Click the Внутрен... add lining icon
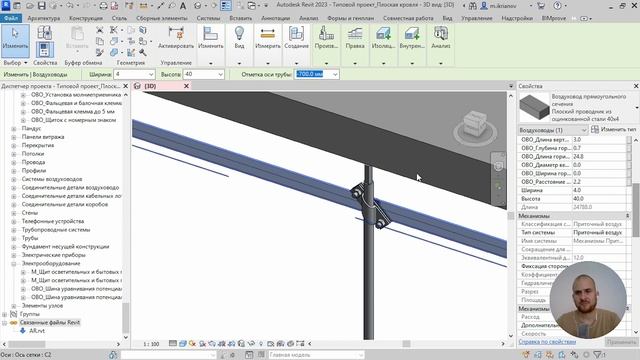 click(412, 38)
